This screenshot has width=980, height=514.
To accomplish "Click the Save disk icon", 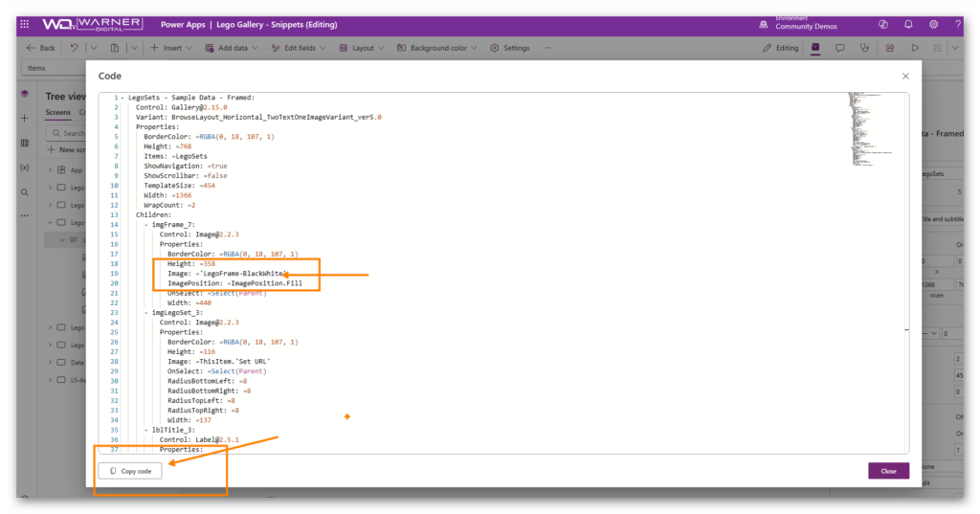I will [x=937, y=48].
